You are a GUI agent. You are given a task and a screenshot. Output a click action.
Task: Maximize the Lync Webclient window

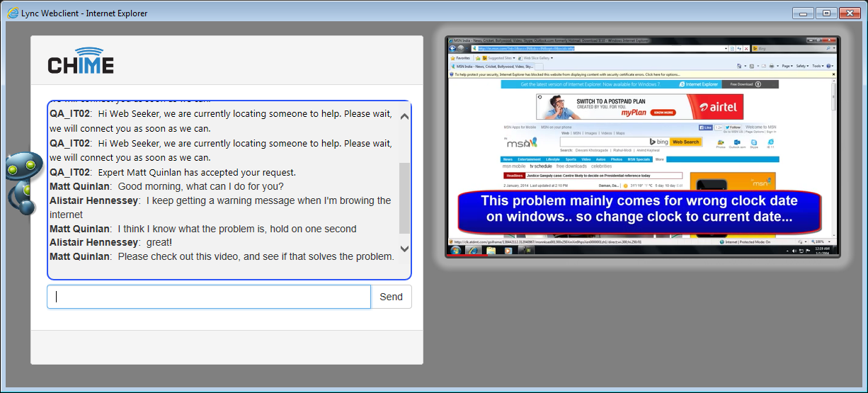coord(826,13)
